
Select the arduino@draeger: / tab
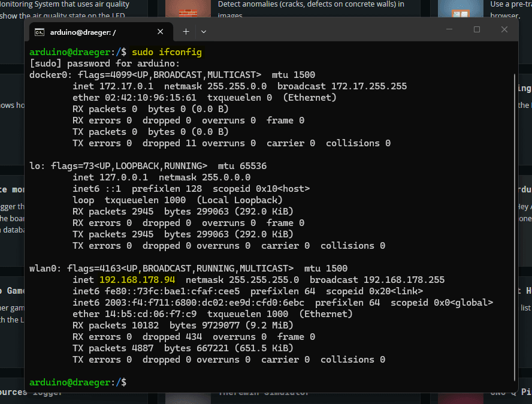point(90,31)
